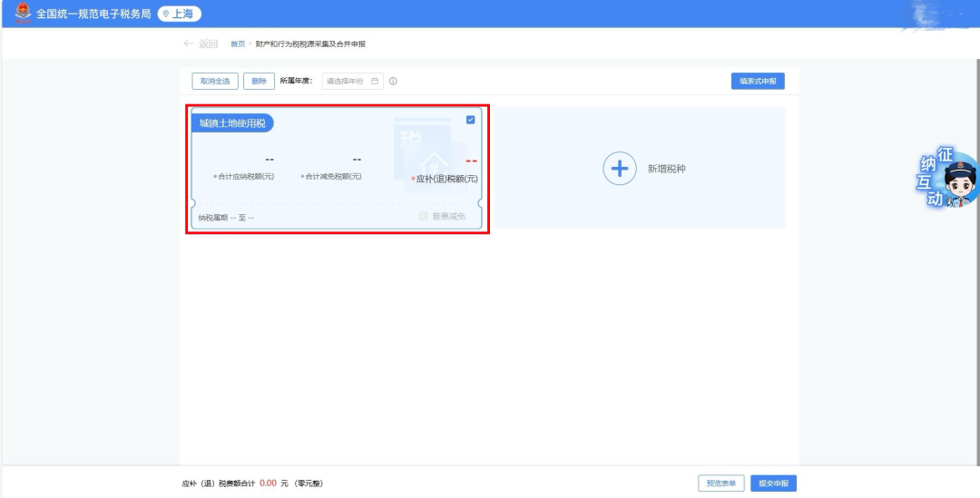Click the 预览表单 button
Viewport: 980px width, 498px height.
tap(721, 483)
